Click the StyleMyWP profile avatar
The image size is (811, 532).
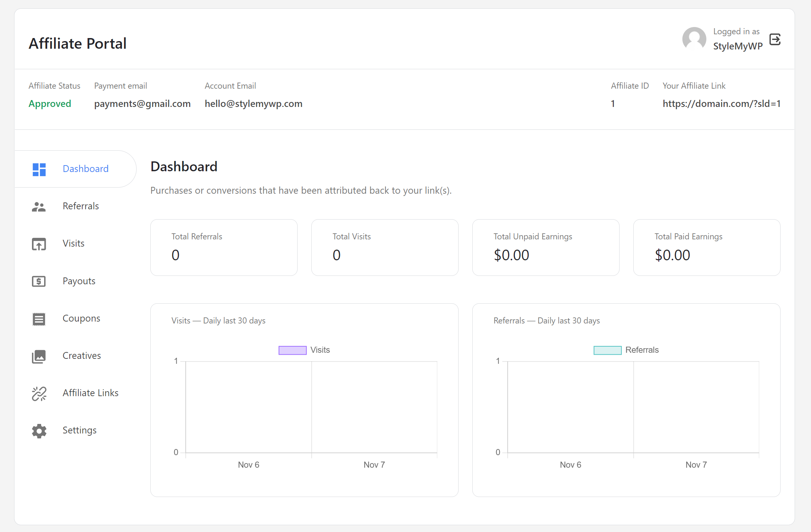click(x=694, y=39)
